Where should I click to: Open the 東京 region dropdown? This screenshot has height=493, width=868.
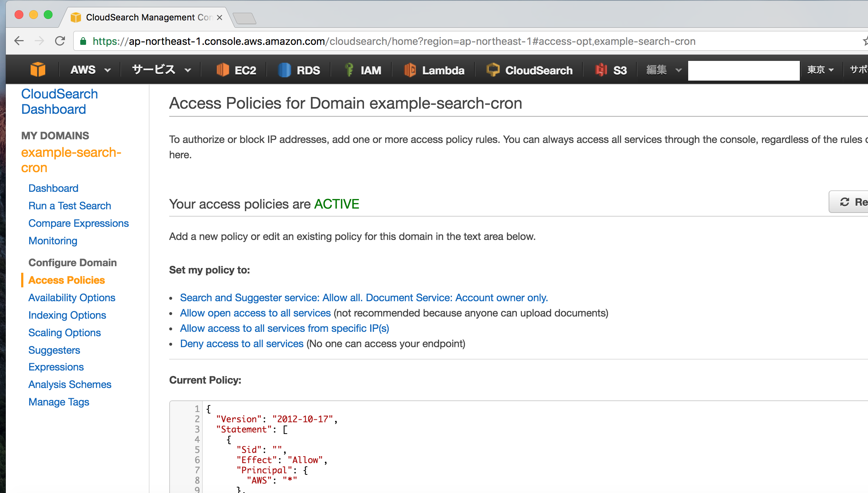(x=820, y=70)
